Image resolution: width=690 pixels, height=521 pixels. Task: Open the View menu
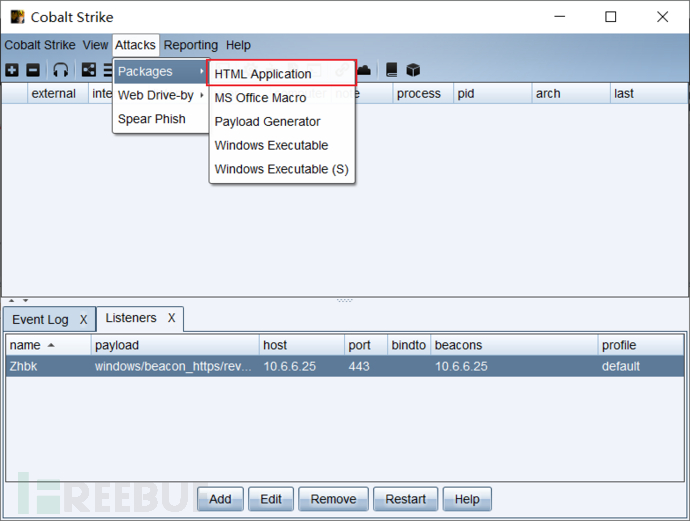(x=95, y=45)
